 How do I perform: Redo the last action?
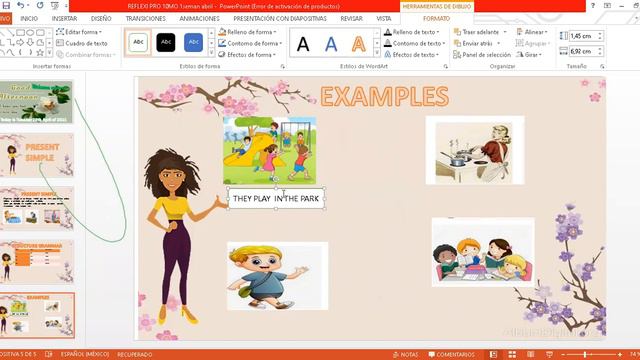(40, 6)
